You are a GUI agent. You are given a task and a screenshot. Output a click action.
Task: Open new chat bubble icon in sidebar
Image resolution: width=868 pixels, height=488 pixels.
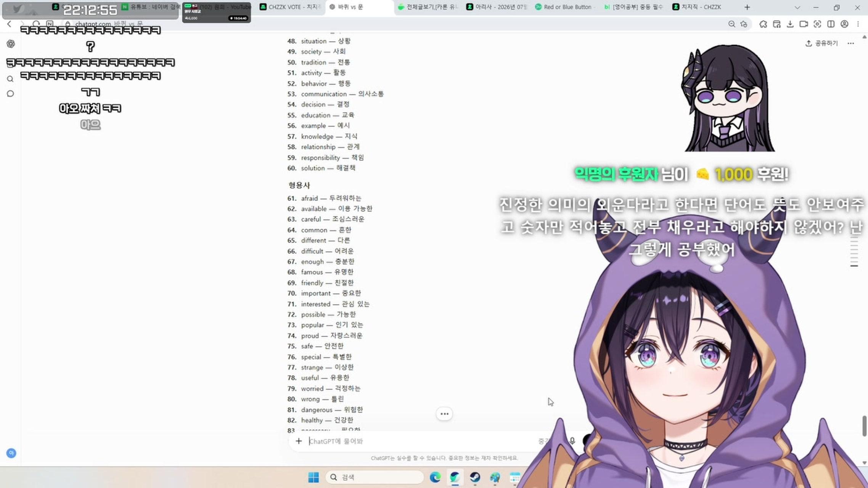(x=10, y=94)
